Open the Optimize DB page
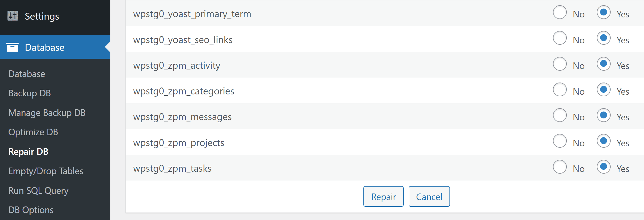This screenshot has height=220, width=644. [x=33, y=132]
